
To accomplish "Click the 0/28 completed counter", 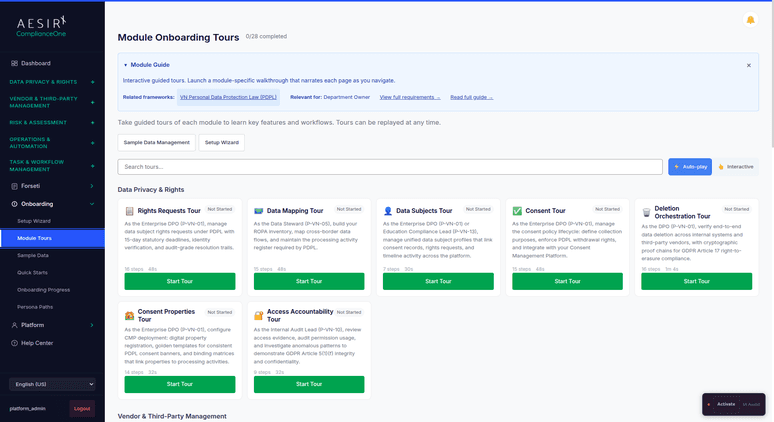I will [x=266, y=37].
